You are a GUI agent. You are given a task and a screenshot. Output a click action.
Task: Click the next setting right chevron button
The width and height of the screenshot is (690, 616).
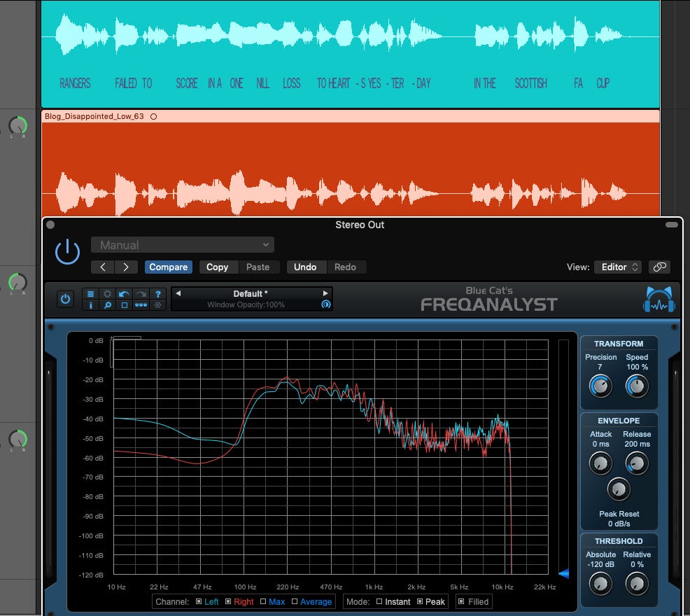click(x=126, y=267)
